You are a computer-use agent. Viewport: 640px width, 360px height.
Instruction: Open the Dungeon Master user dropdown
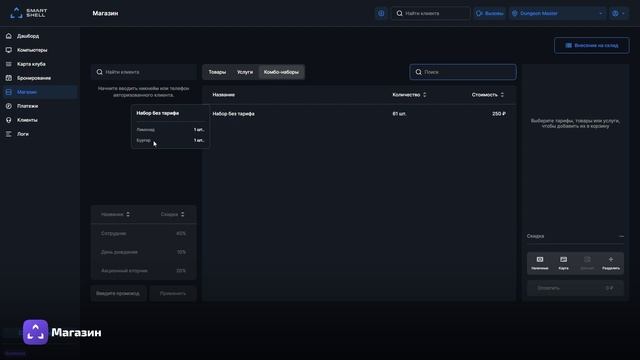[x=557, y=13]
